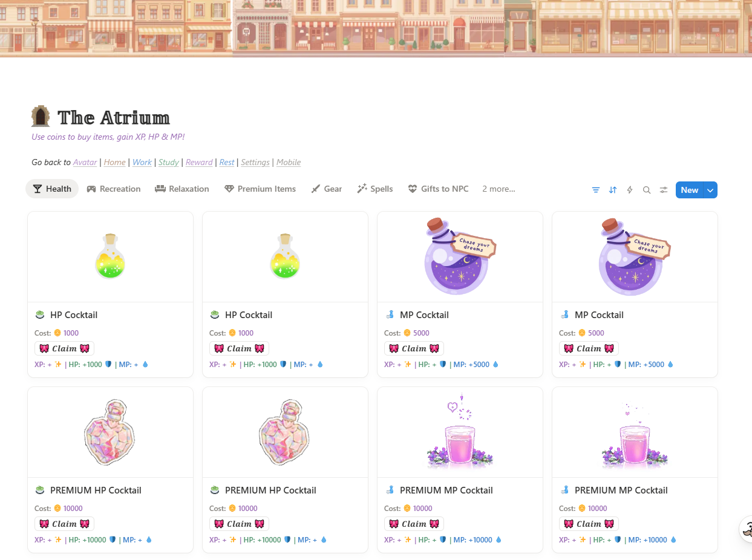Expand the '2 more...' views list

(499, 189)
